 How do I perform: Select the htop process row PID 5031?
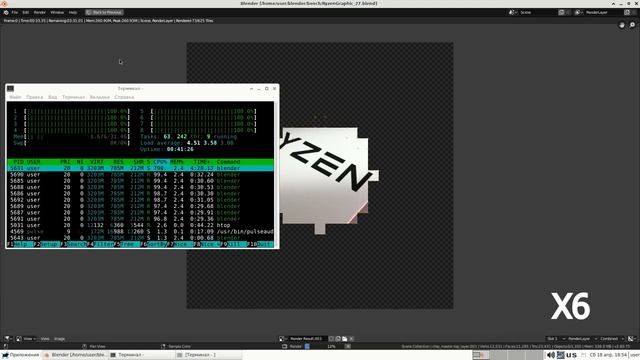click(x=140, y=225)
